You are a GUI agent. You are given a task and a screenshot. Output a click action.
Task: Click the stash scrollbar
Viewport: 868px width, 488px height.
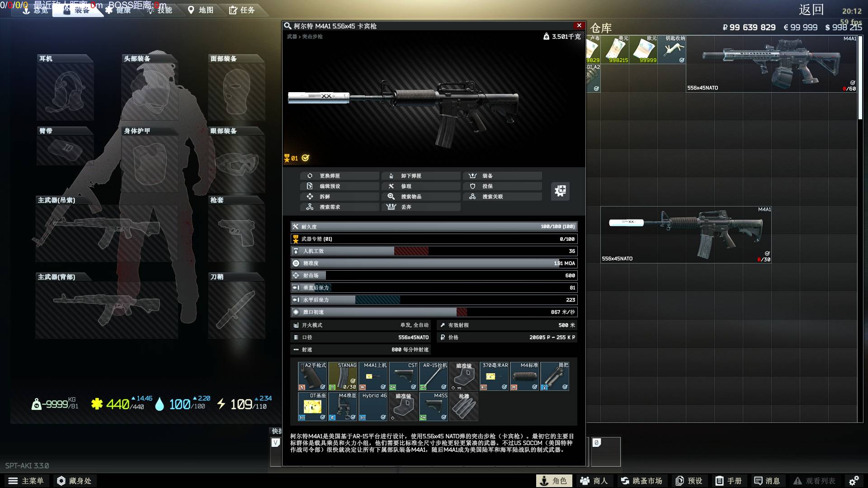860,78
